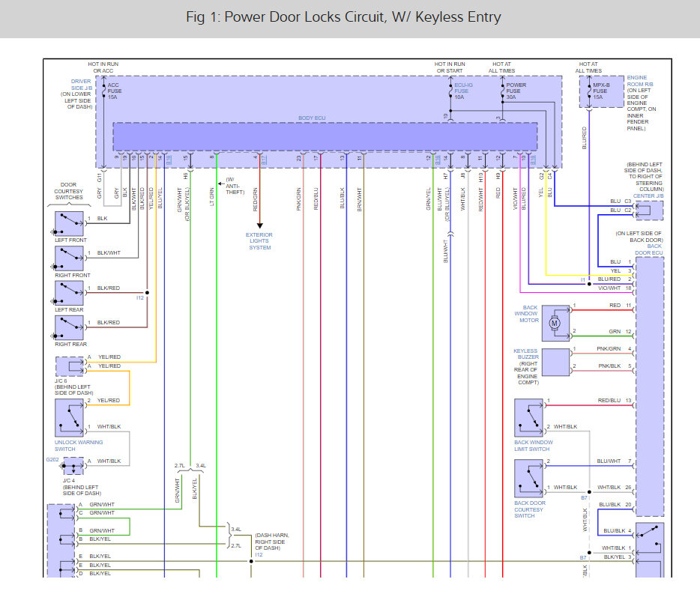Click the ACC 15A fuse symbol

(104, 91)
